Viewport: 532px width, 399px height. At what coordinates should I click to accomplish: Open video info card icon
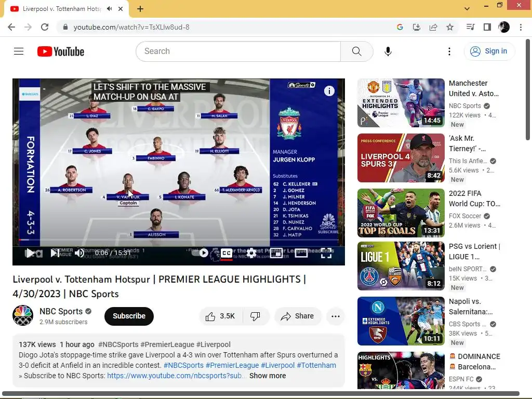coord(329,91)
